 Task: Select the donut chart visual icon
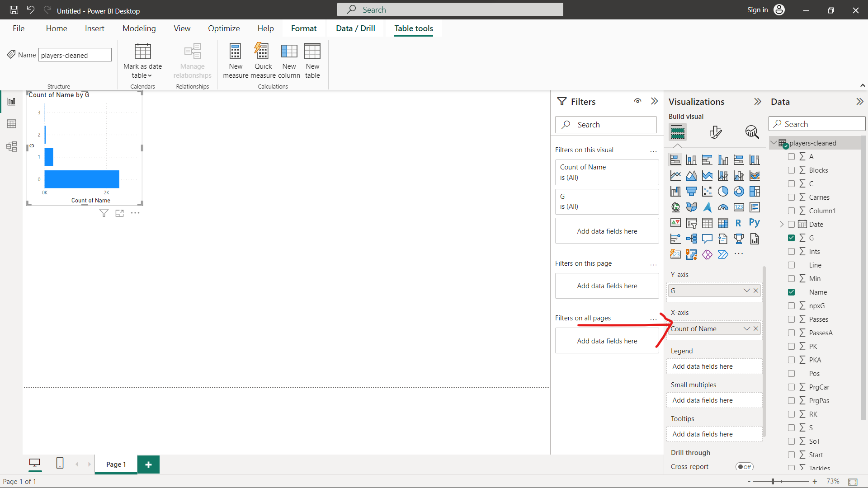(x=739, y=192)
